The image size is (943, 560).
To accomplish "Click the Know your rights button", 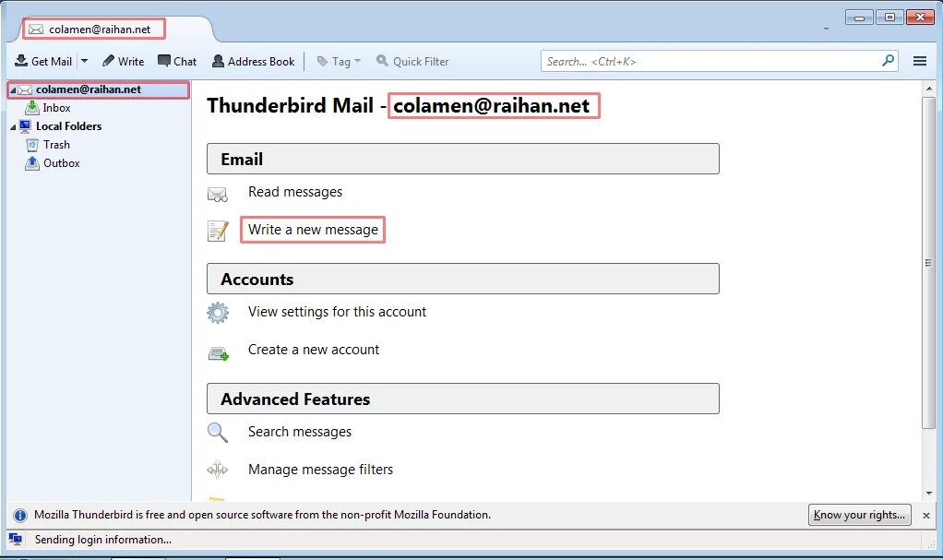I will [859, 515].
